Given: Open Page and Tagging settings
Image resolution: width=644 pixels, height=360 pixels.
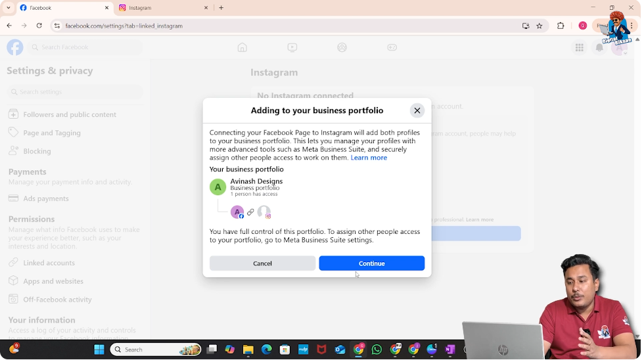Looking at the screenshot, I should click(x=75, y=133).
